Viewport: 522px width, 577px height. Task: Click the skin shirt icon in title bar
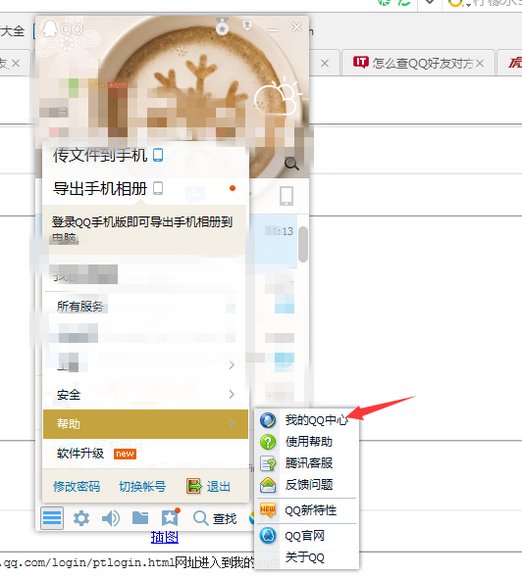click(247, 25)
